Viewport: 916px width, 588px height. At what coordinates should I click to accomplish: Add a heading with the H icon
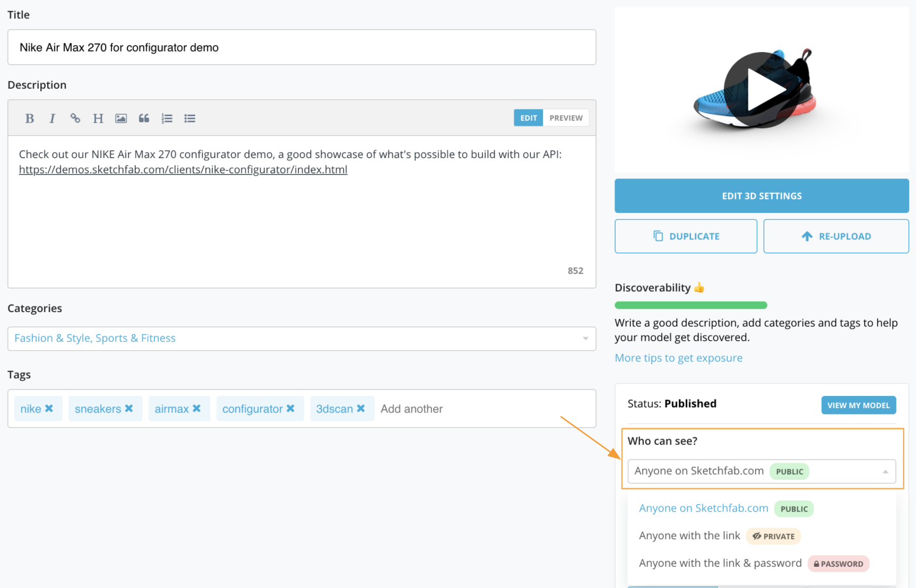point(98,118)
